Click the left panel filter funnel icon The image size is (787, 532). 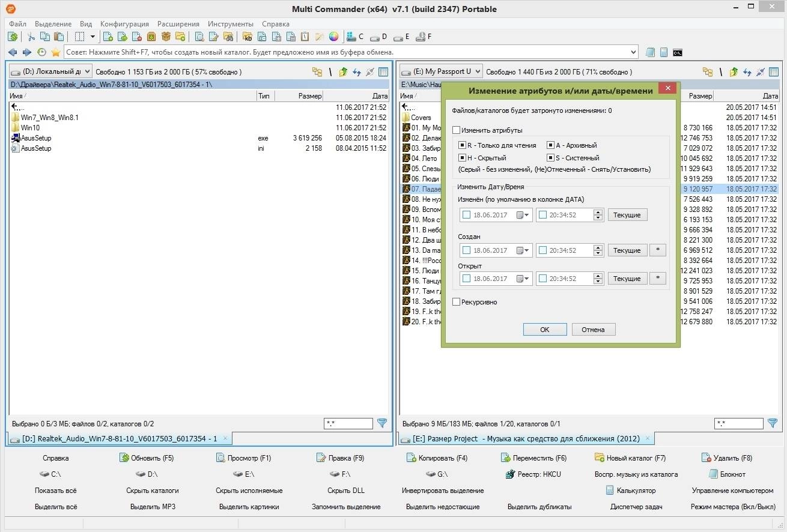coord(382,423)
